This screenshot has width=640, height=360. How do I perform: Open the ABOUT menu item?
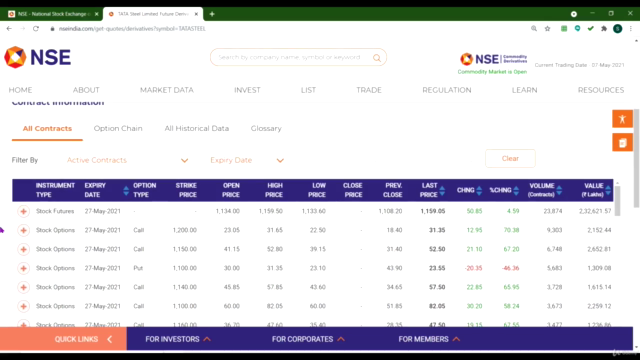(x=86, y=90)
